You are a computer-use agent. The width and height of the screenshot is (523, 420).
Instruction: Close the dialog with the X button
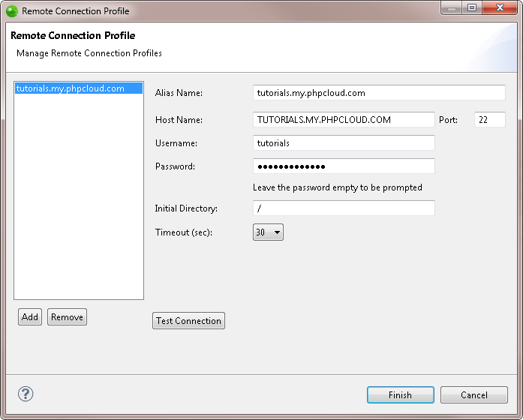click(x=500, y=8)
